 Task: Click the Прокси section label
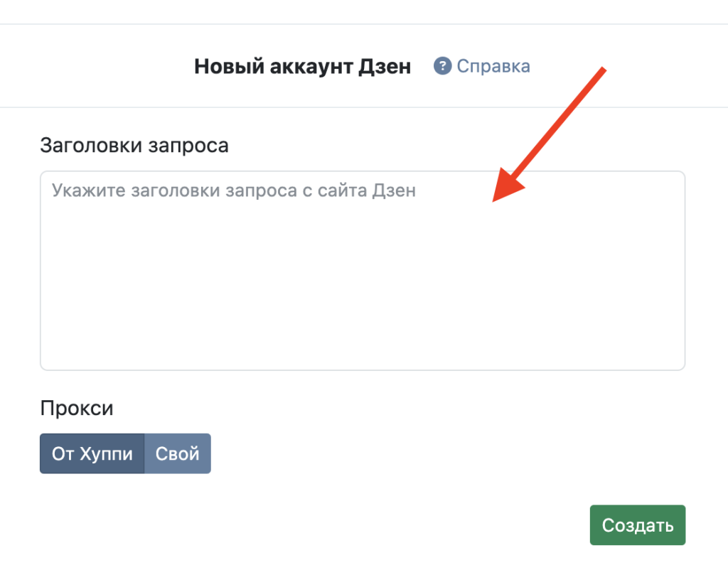77,408
